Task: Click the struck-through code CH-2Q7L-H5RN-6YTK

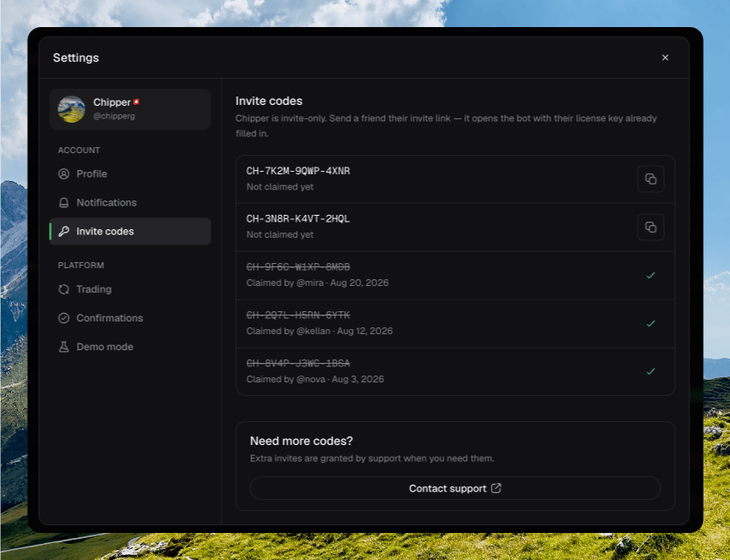Action: click(298, 316)
